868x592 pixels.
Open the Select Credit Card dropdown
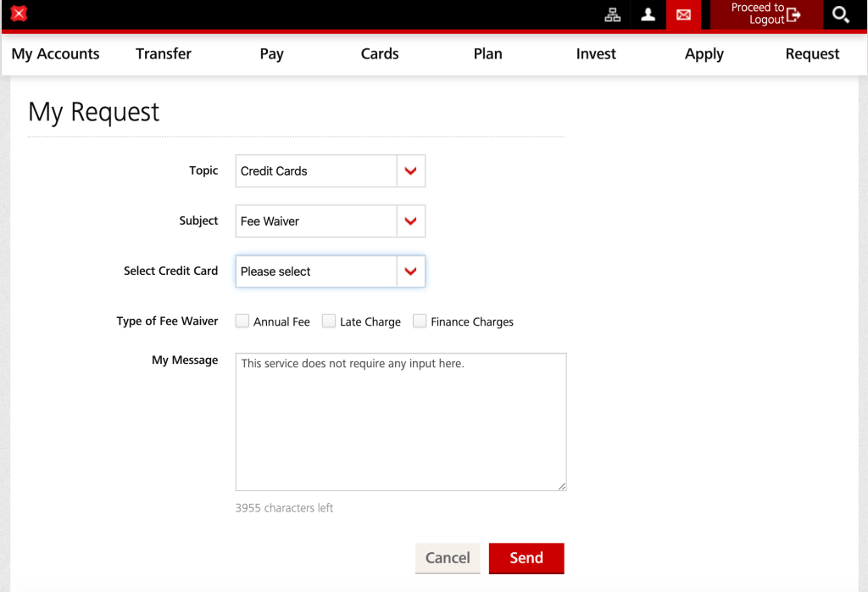point(330,271)
